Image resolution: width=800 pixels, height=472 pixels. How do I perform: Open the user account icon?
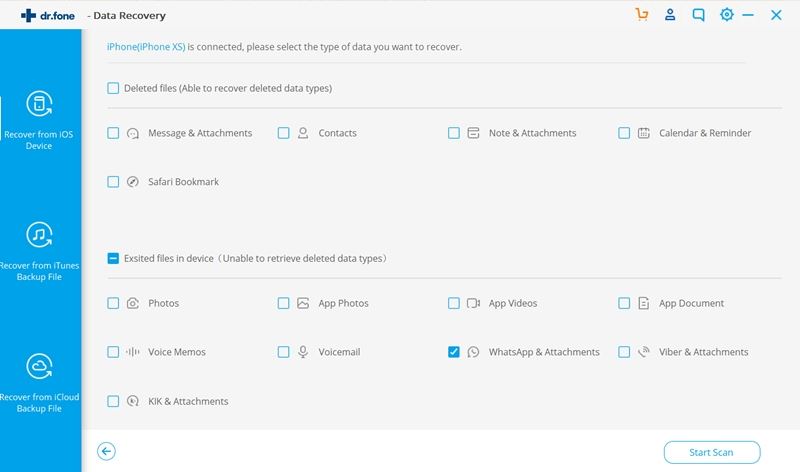[670, 15]
